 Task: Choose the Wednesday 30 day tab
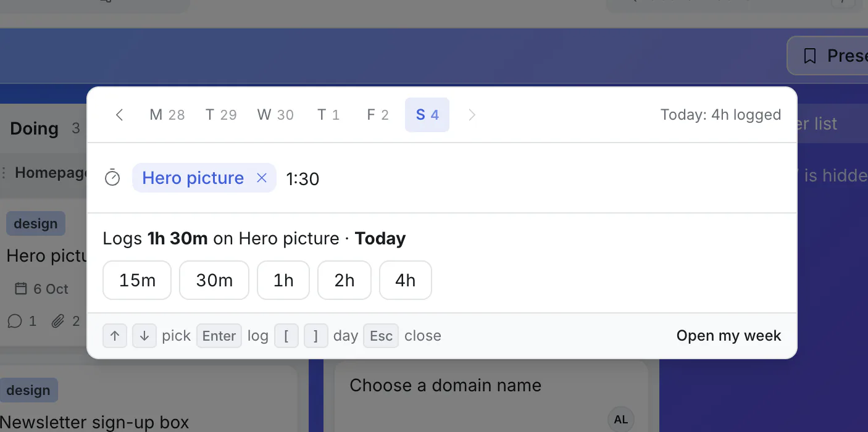275,115
